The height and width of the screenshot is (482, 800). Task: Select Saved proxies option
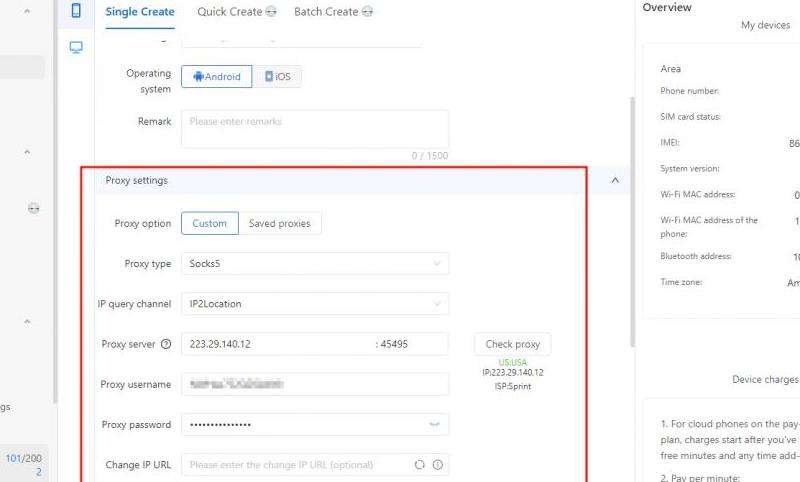point(279,224)
